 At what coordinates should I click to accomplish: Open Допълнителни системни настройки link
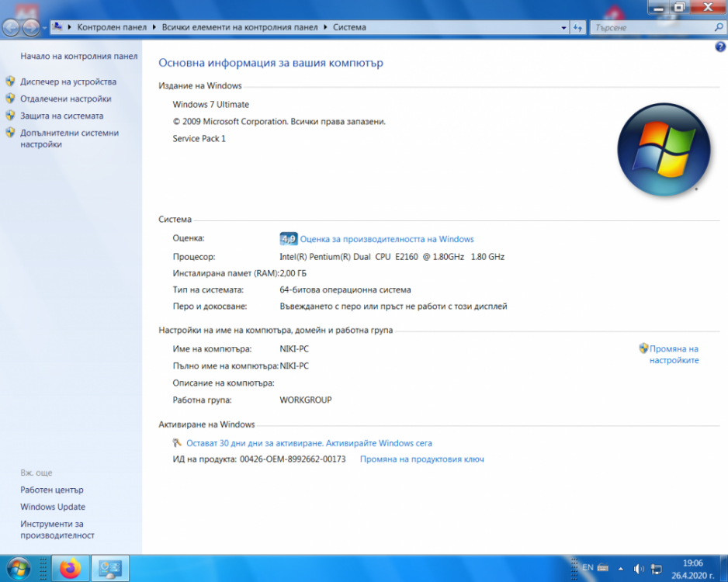(70, 138)
